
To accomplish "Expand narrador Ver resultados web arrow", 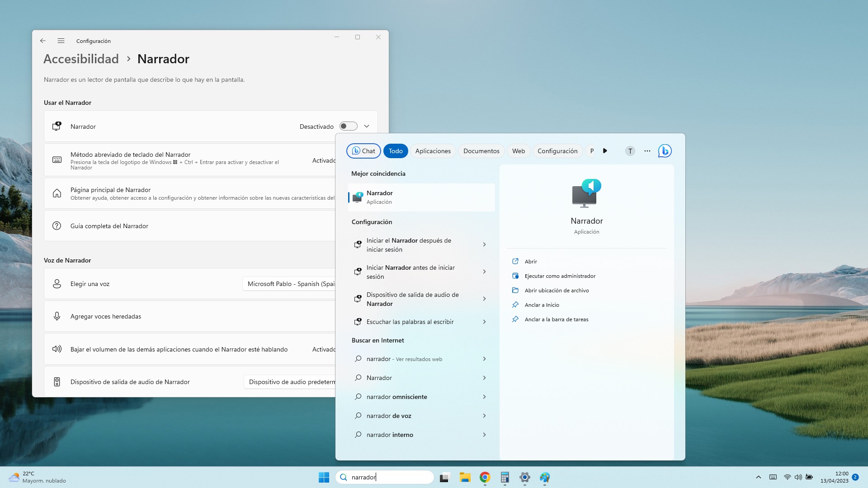I will tap(484, 359).
